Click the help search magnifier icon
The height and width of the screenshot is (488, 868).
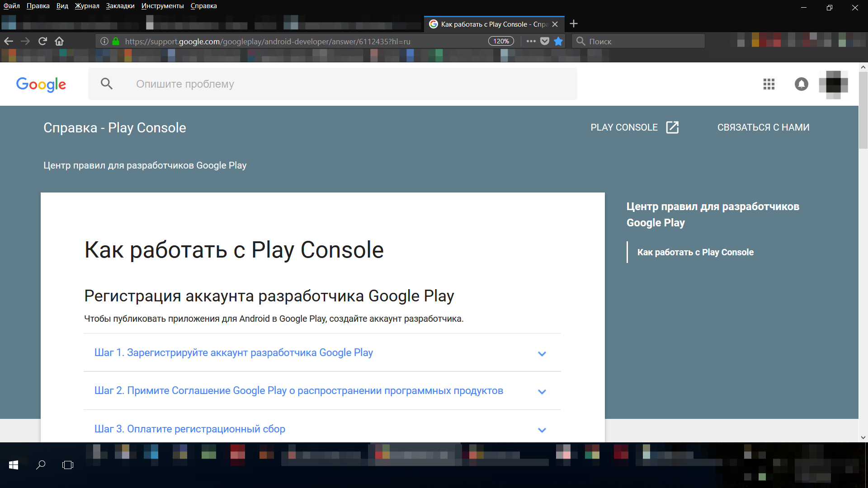(107, 84)
